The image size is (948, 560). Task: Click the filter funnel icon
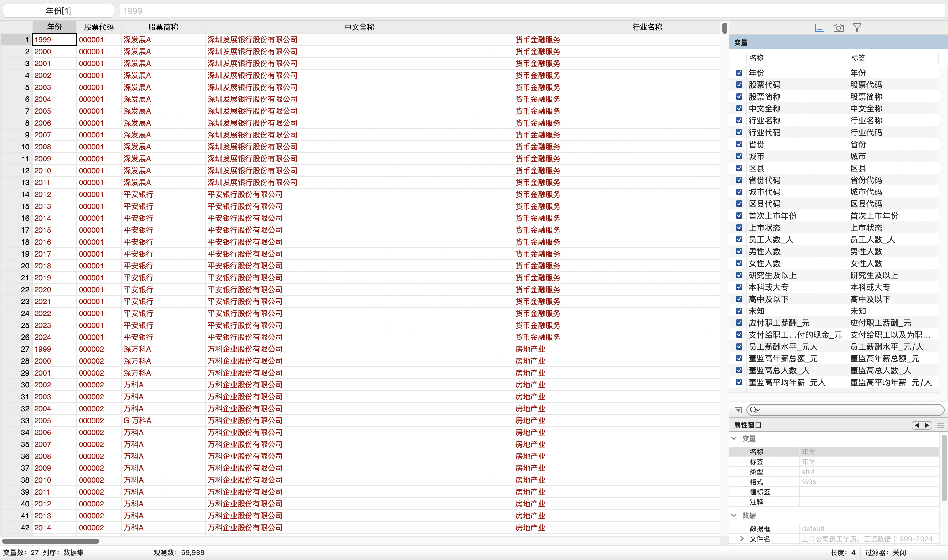(x=856, y=28)
